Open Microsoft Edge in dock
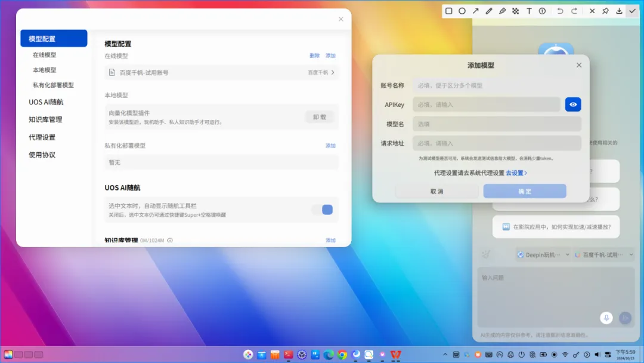Viewport: 644px width, 363px height. pyautogui.click(x=329, y=355)
